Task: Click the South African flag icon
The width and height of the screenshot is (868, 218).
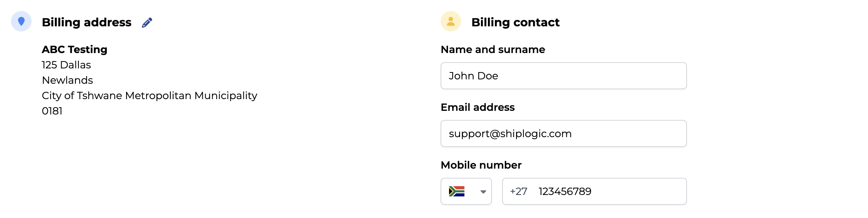Action: pos(457,191)
